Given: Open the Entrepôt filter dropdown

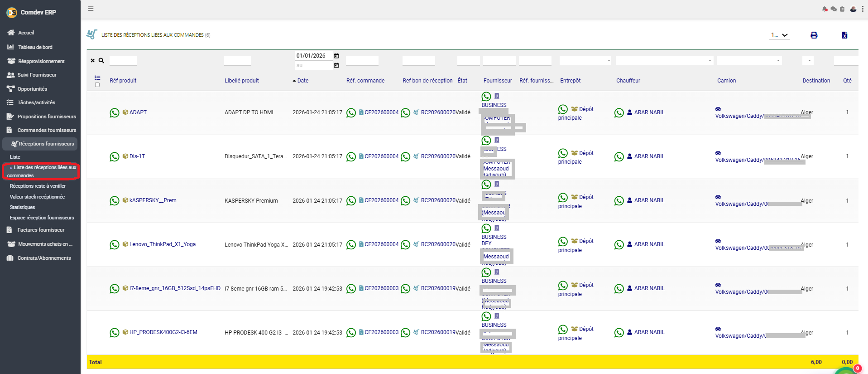Looking at the screenshot, I should click(x=585, y=60).
